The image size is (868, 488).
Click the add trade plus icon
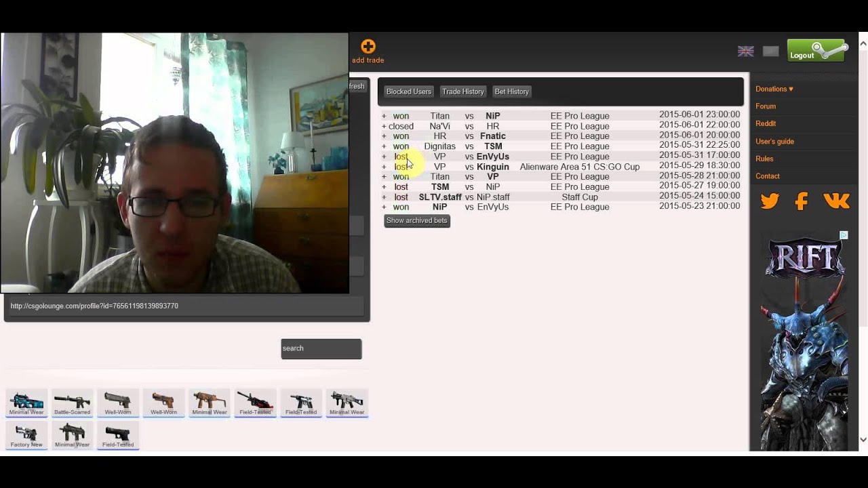pos(368,46)
